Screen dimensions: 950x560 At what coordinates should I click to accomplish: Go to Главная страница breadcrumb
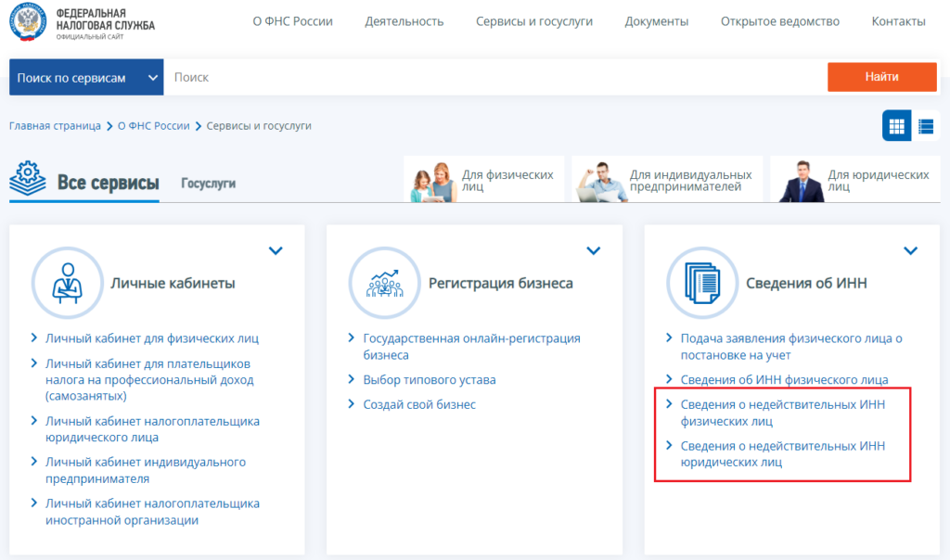click(x=55, y=126)
